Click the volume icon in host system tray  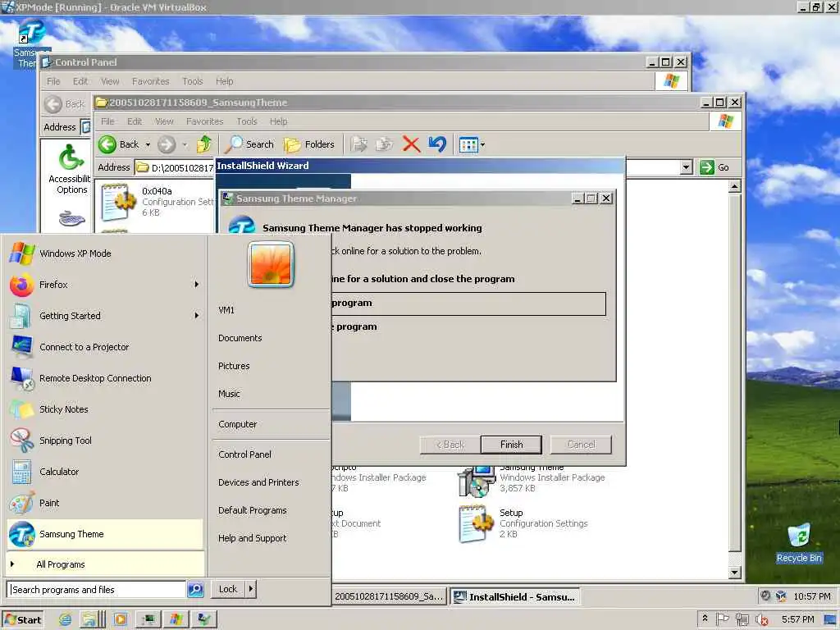(760, 619)
